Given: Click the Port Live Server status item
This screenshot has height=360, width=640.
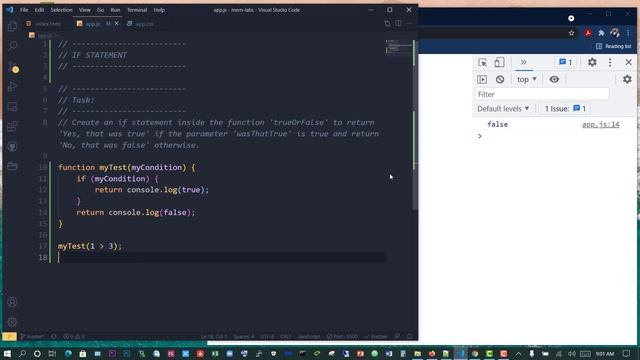Looking at the screenshot, I should coord(342,337).
